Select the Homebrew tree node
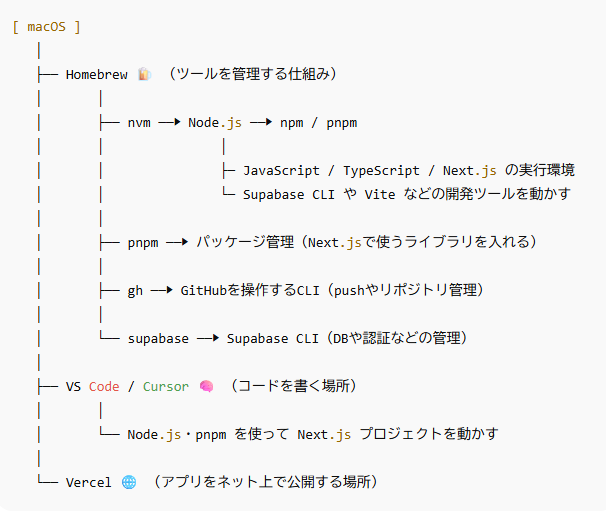Image resolution: width=606 pixels, height=518 pixels. [x=96, y=74]
